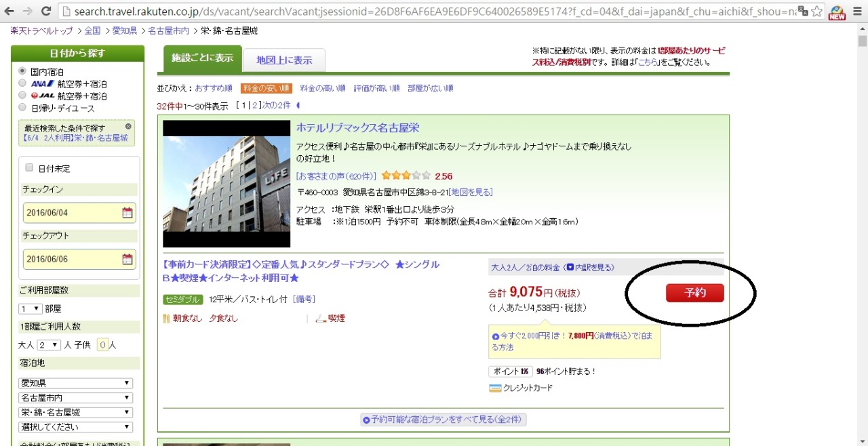Select 国内宿泊 radio button

22,70
